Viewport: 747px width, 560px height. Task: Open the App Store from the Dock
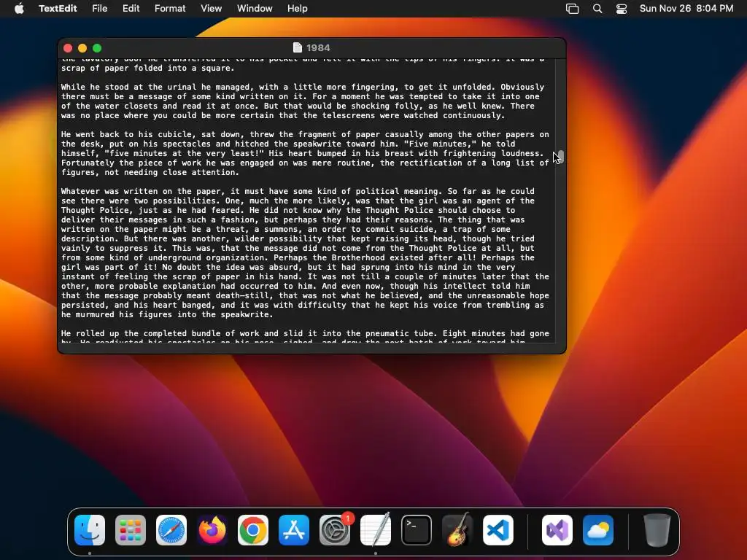[x=294, y=530]
